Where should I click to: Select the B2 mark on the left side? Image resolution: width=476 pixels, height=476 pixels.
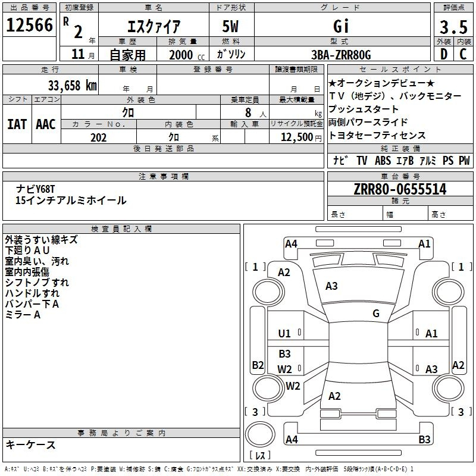coord(258,365)
